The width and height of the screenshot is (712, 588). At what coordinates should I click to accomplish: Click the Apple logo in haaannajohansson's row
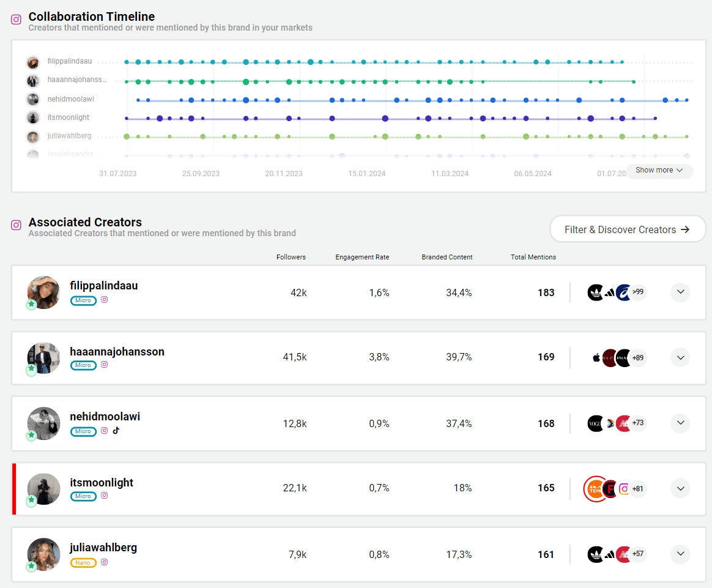pyautogui.click(x=596, y=357)
